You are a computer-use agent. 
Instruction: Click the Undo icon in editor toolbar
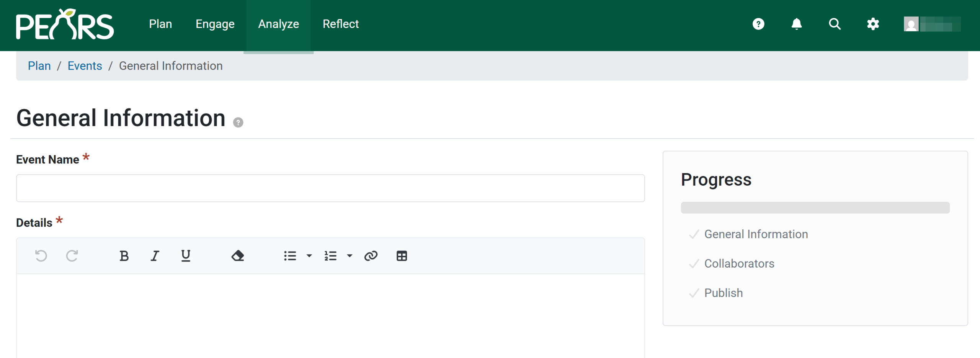click(x=41, y=256)
